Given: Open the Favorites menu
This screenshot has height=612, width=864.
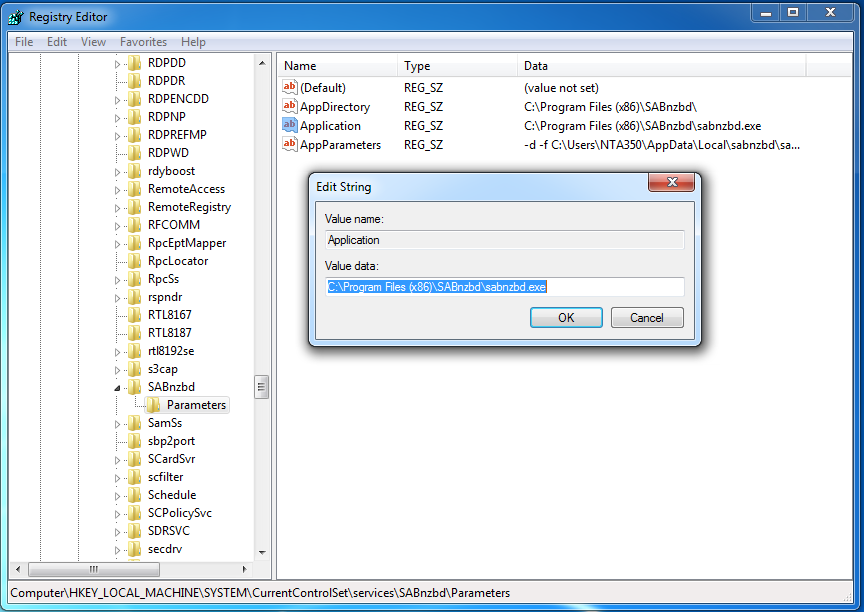Looking at the screenshot, I should coord(143,42).
